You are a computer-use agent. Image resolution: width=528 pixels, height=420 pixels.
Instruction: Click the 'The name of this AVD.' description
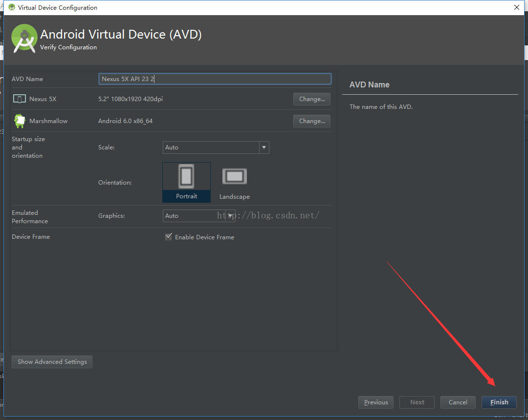381,106
